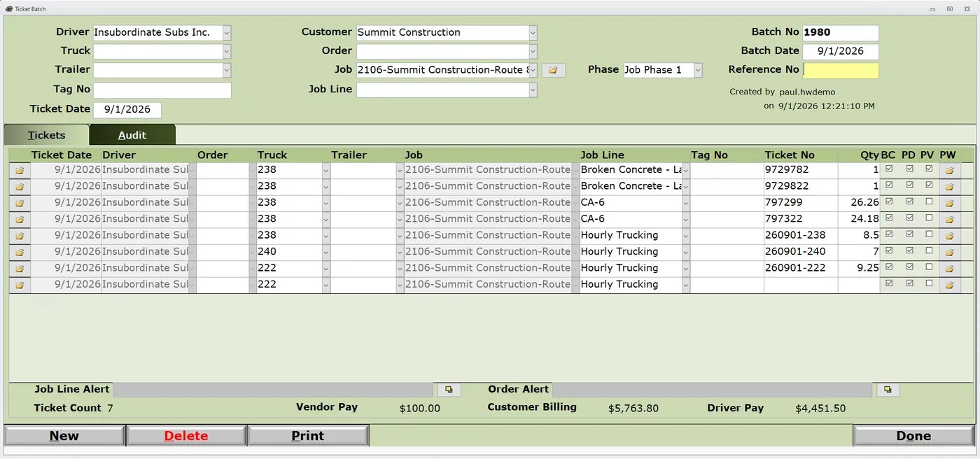Click the Batch Date field
The height and width of the screenshot is (459, 980).
point(841,52)
